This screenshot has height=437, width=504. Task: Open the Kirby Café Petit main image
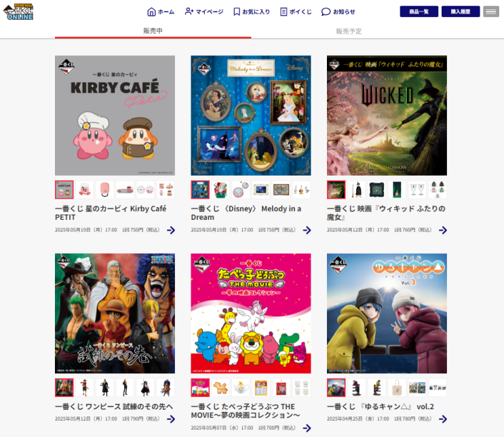point(115,115)
